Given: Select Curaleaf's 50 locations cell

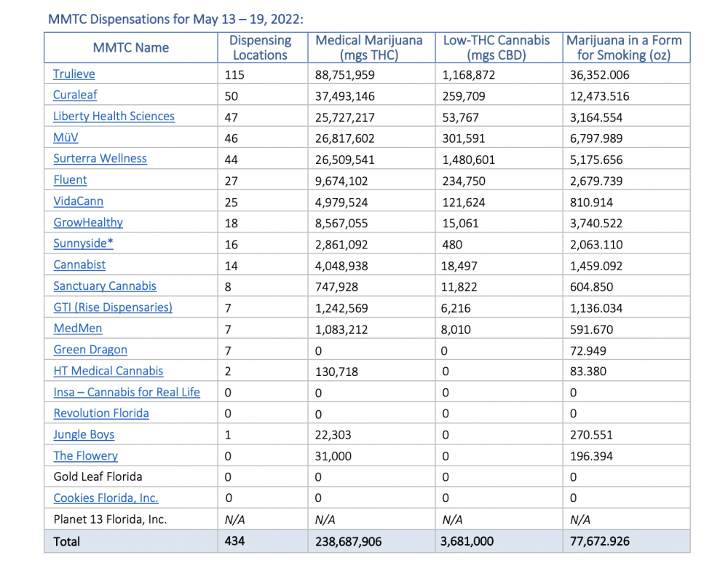Looking at the screenshot, I should 232,96.
